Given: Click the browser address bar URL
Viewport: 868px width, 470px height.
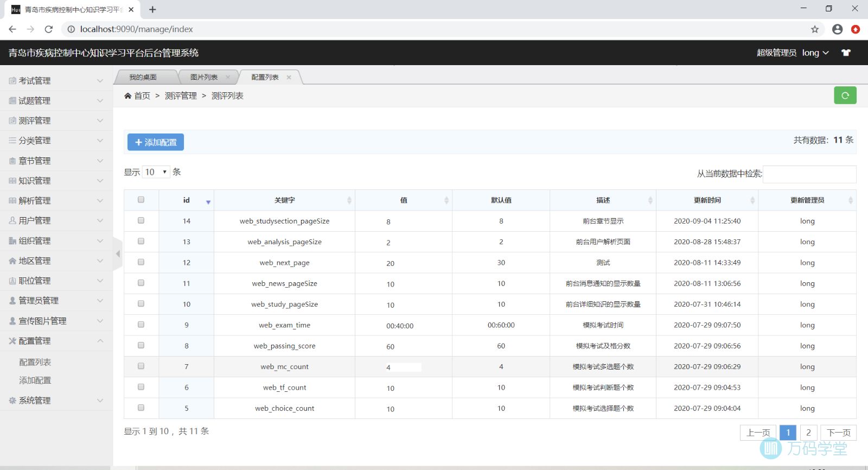Looking at the screenshot, I should [x=136, y=29].
